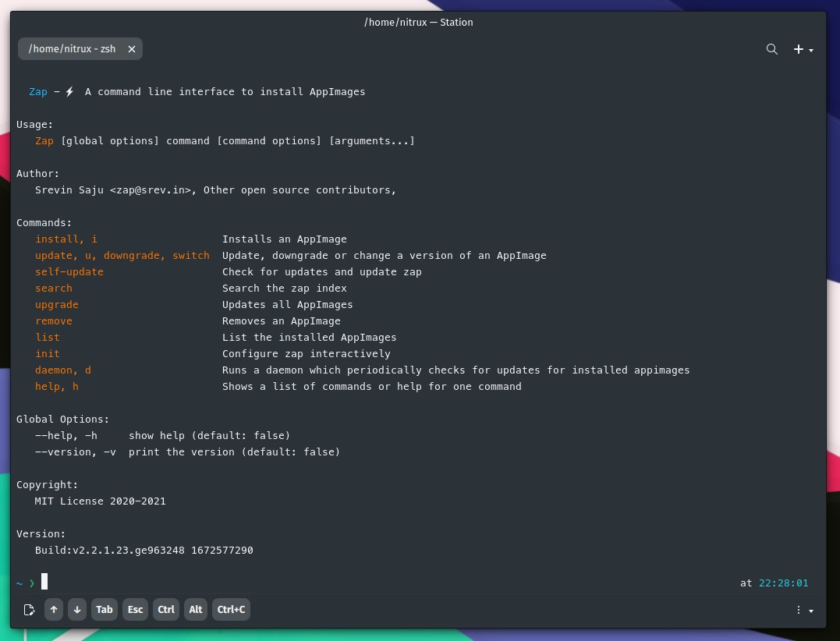840x641 pixels.
Task: Click 'update, u, downgrade, switch' command text
Action: [x=122, y=256]
